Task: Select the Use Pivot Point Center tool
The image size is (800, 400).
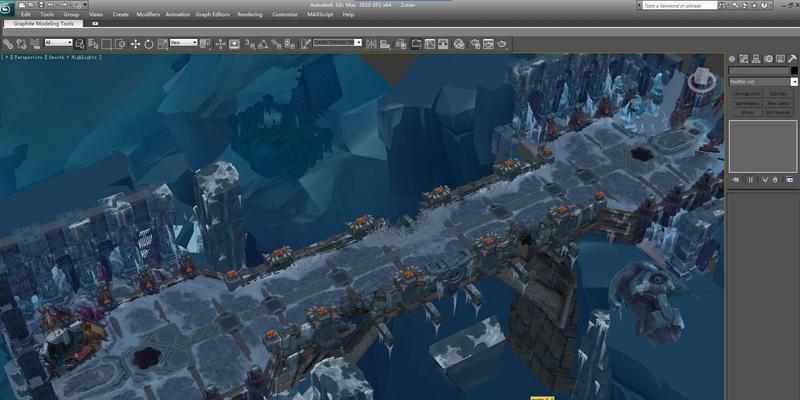Action: [205, 44]
